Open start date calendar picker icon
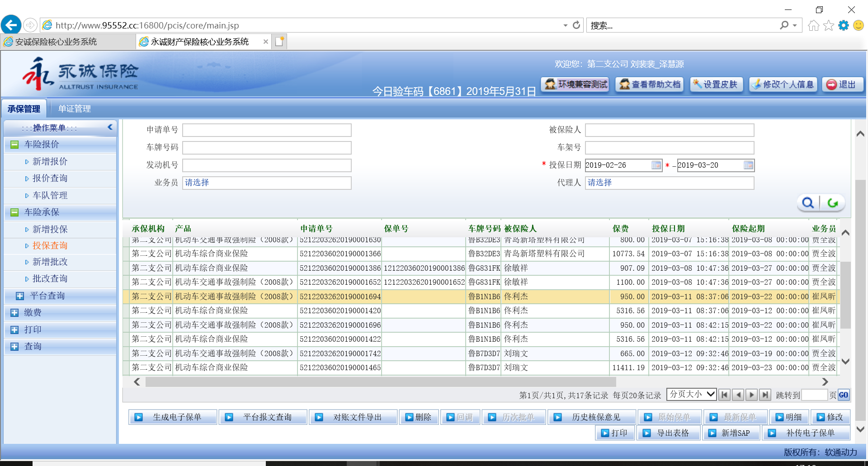Viewport: 868px width, 466px height. [656, 165]
